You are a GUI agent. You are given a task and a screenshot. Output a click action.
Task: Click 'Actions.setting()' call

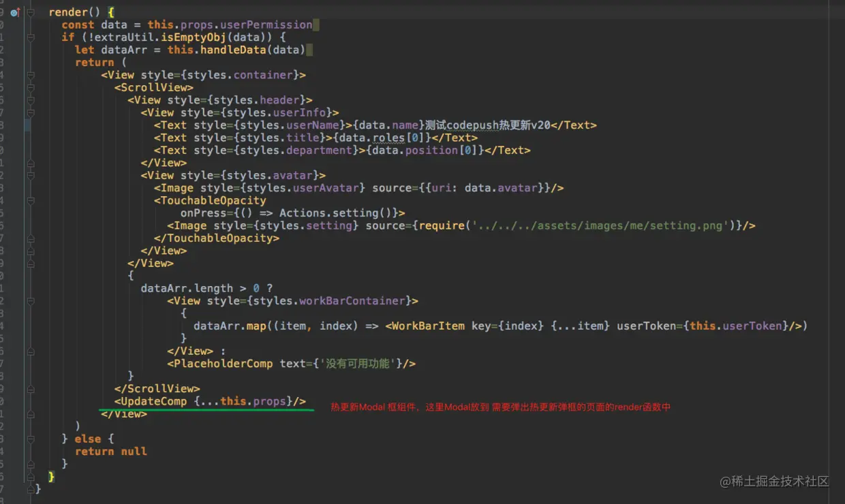click(335, 213)
